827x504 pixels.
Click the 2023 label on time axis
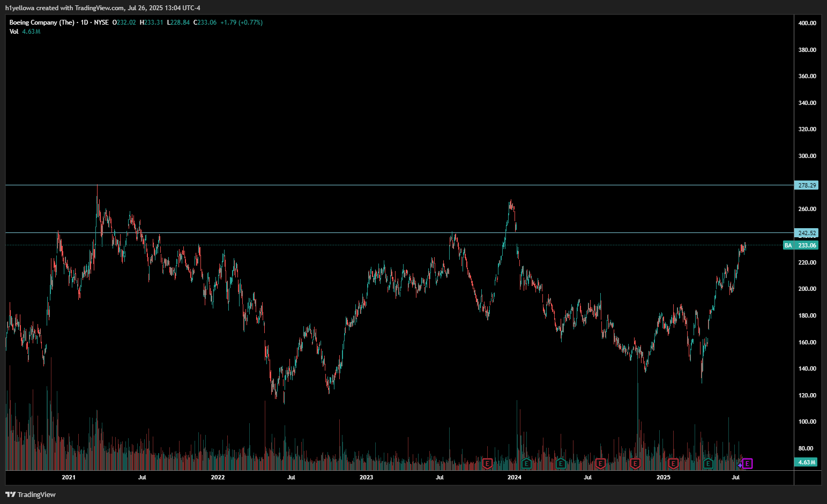pyautogui.click(x=366, y=477)
